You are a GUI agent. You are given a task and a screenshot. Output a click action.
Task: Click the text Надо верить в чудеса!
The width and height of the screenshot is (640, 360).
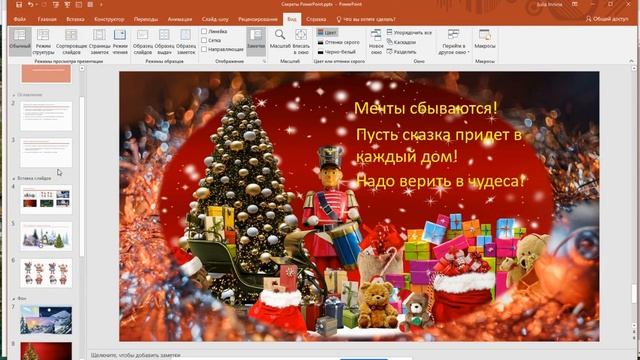click(x=440, y=181)
